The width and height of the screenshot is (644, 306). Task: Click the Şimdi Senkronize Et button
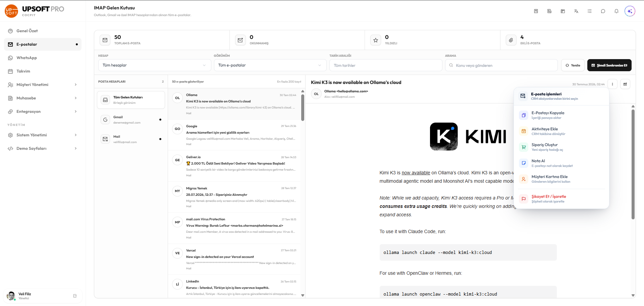(609, 65)
